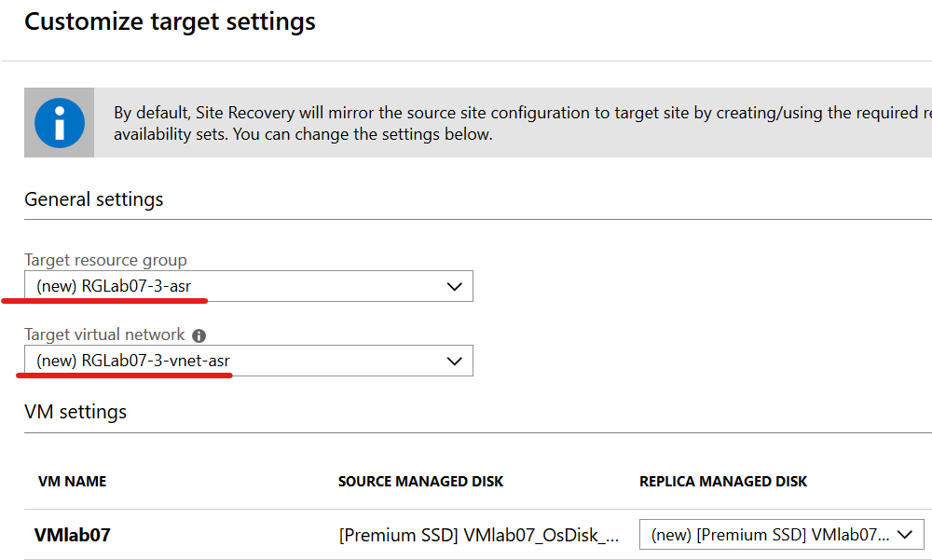The width and height of the screenshot is (932, 560).
Task: Click the REPLICA MANAGED DISK column header
Action: (x=723, y=482)
